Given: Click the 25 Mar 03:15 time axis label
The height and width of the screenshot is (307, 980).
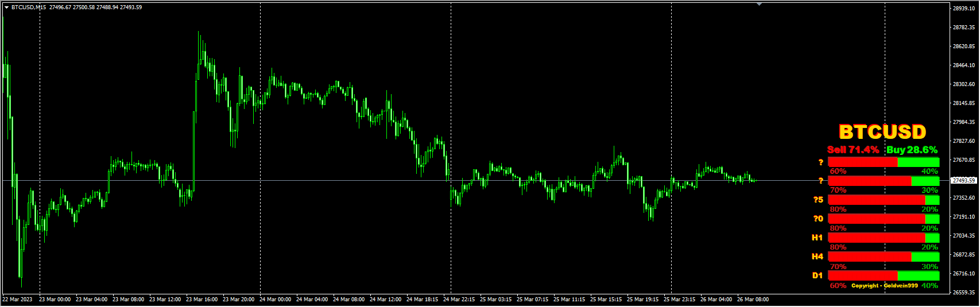Looking at the screenshot, I should pos(495,300).
